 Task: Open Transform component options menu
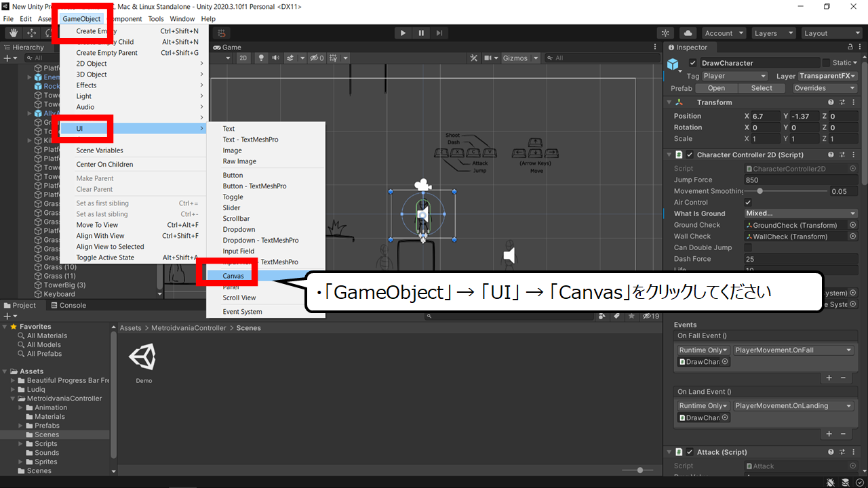tap(853, 102)
